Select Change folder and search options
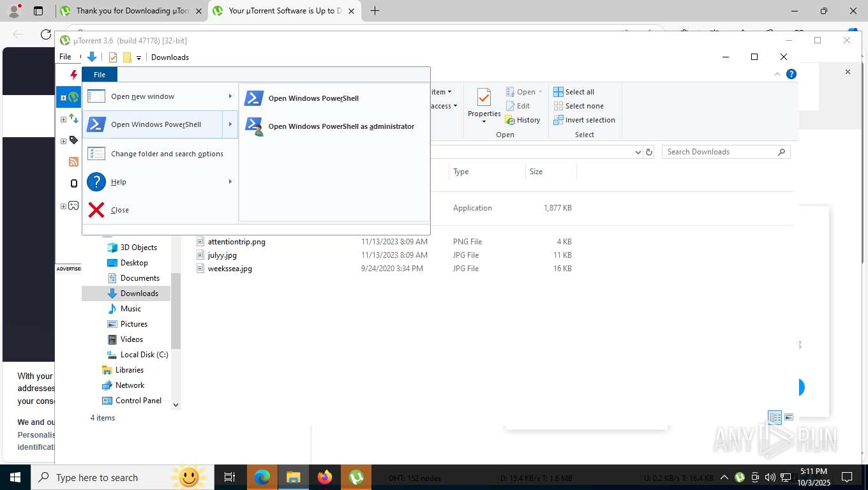This screenshot has height=490, width=868. coord(160,154)
